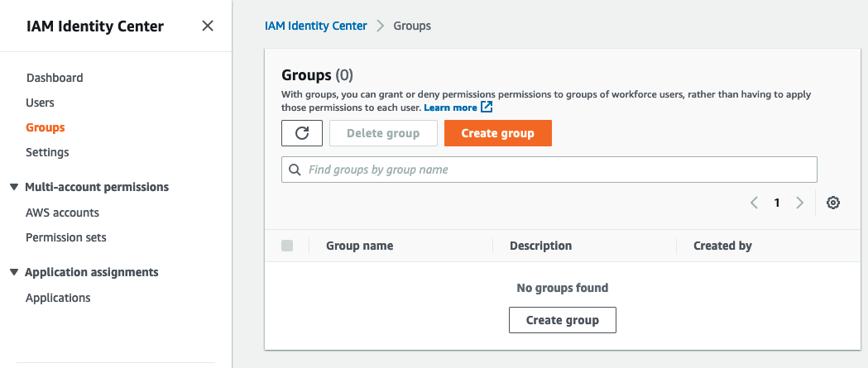Collapse Multi-account permissions section
The image size is (868, 368).
click(x=14, y=187)
